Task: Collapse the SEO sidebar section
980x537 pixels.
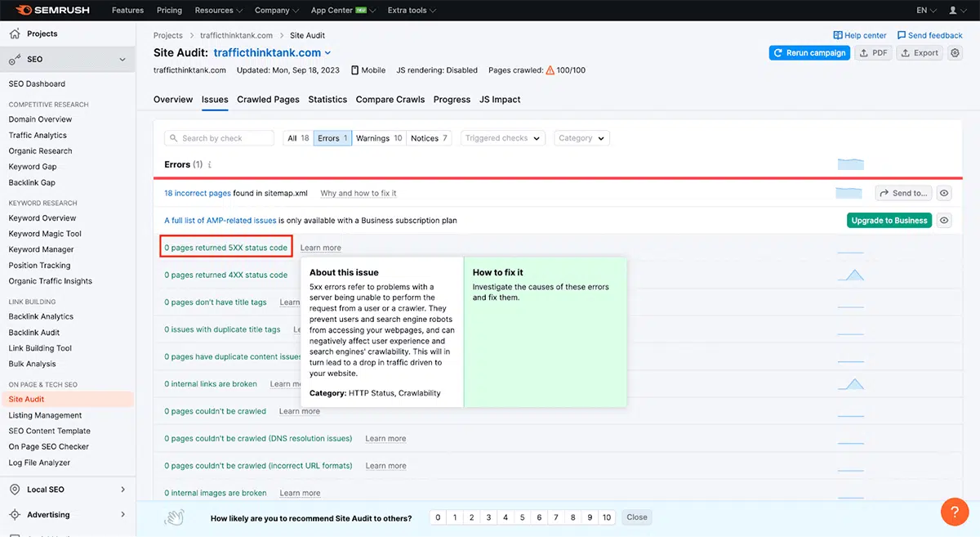Action: click(122, 60)
